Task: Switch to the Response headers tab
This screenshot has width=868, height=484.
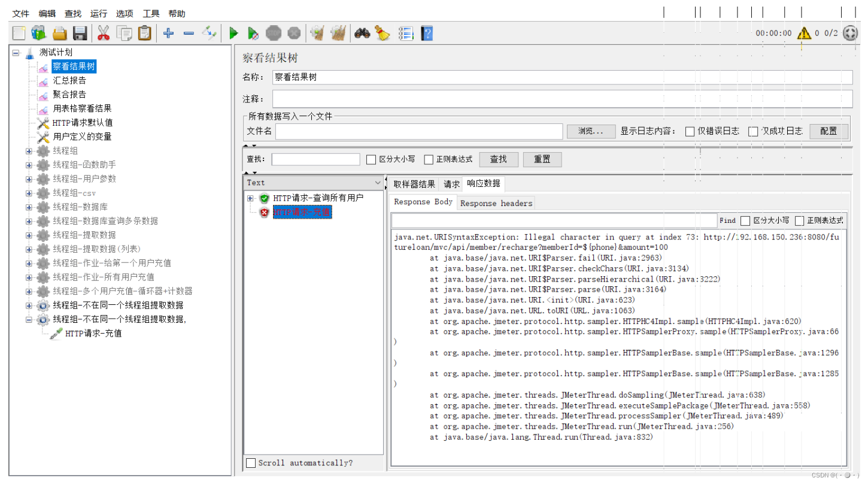Action: 496,203
